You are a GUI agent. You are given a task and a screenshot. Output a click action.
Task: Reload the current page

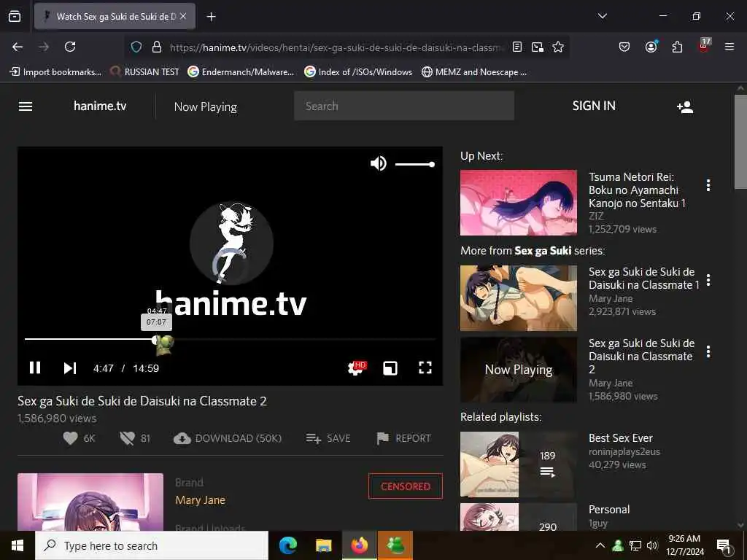pyautogui.click(x=70, y=47)
